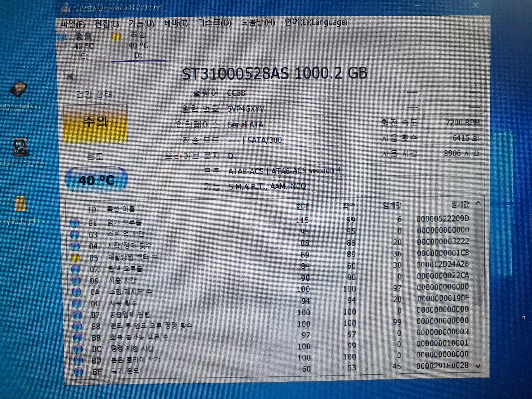The width and height of the screenshot is (532, 399).
Task: Click the scroll down arrow of attribute list
Action: pos(478,367)
